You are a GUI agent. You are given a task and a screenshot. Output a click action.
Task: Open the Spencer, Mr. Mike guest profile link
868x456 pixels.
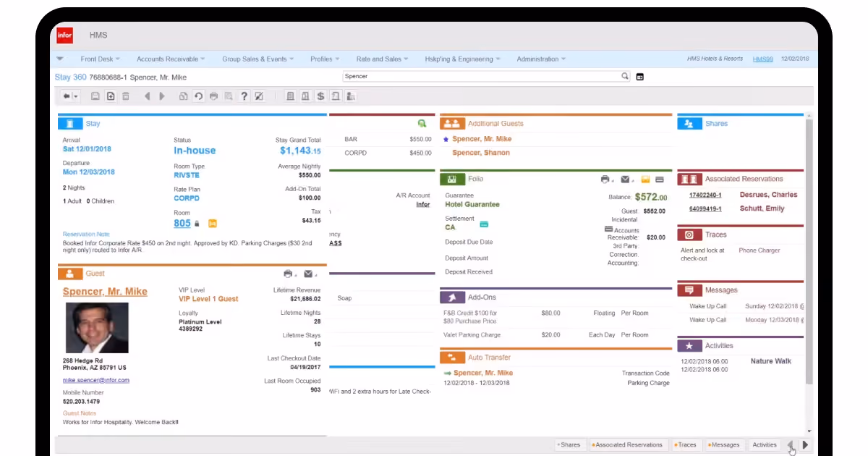[x=105, y=292]
